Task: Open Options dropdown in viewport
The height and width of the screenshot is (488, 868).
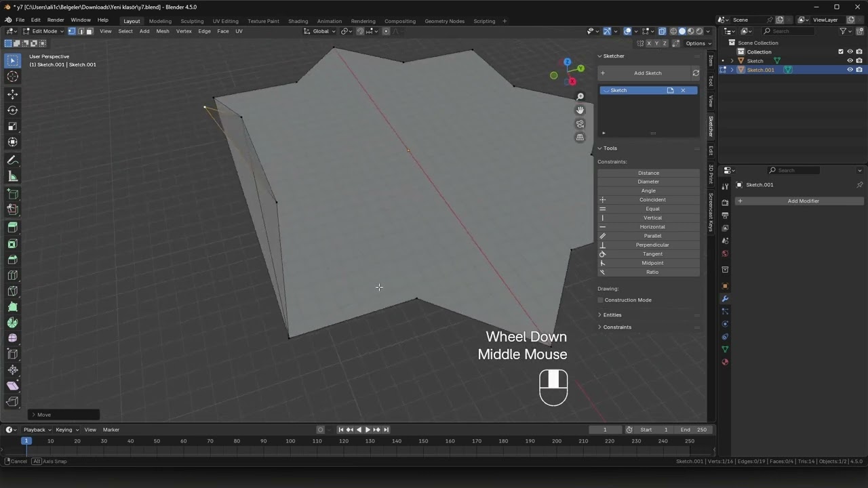Action: tap(697, 43)
